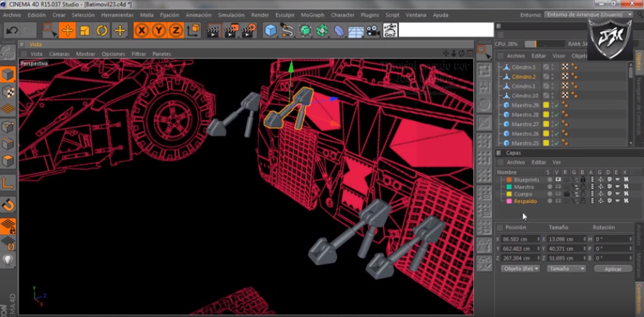Activate the Move tool
Screen dimensions: 644x317
pyautogui.click(x=68, y=30)
